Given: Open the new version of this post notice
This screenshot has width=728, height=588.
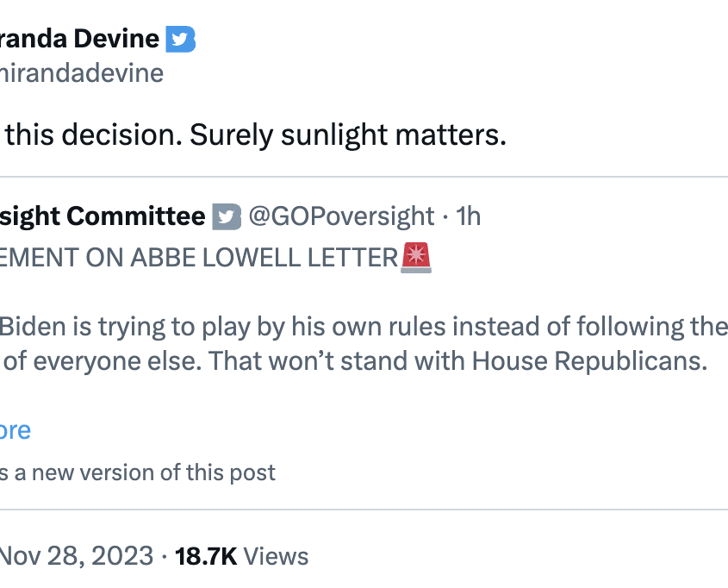Looking at the screenshot, I should click(138, 472).
